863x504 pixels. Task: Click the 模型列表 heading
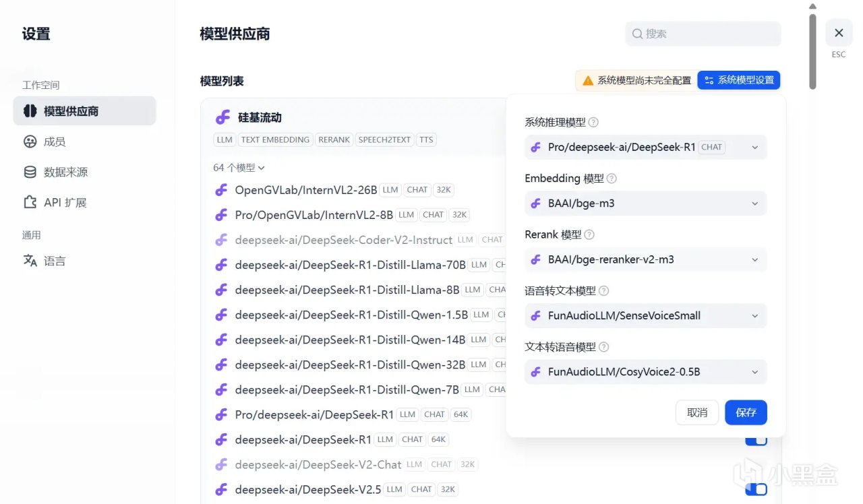click(222, 81)
